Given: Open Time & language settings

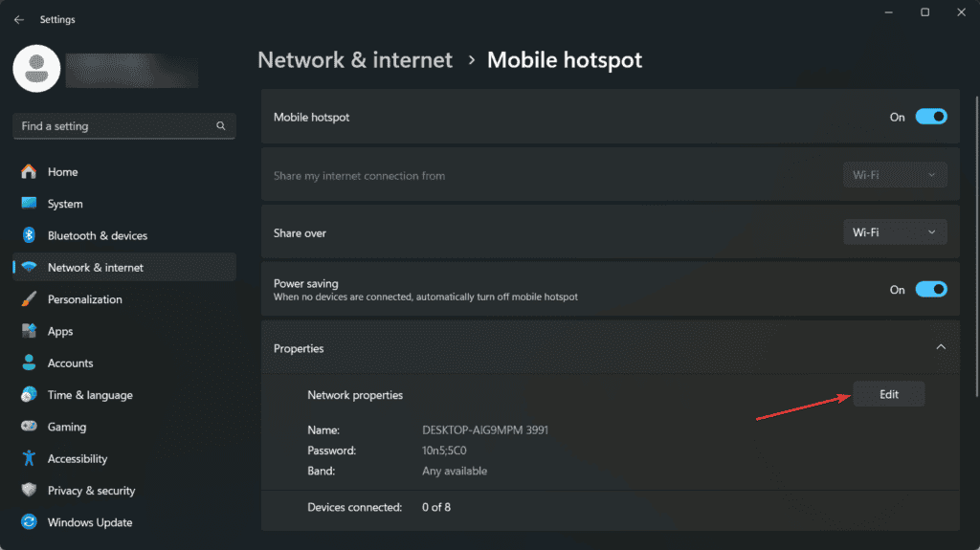Looking at the screenshot, I should (x=124, y=395).
